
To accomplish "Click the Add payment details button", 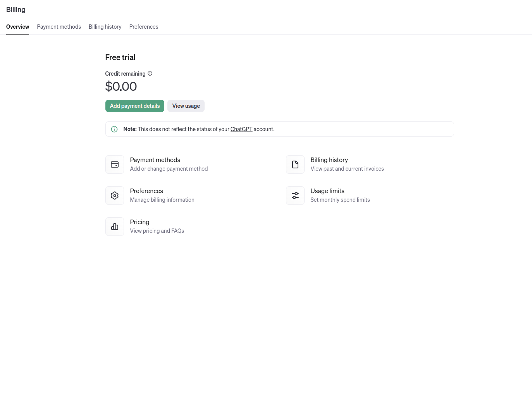I will pos(135,106).
